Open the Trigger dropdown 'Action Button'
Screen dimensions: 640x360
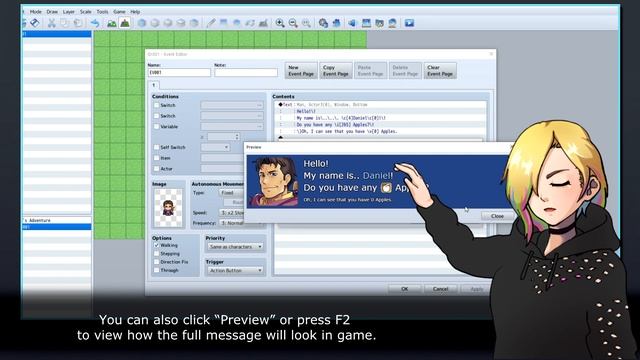click(x=235, y=271)
